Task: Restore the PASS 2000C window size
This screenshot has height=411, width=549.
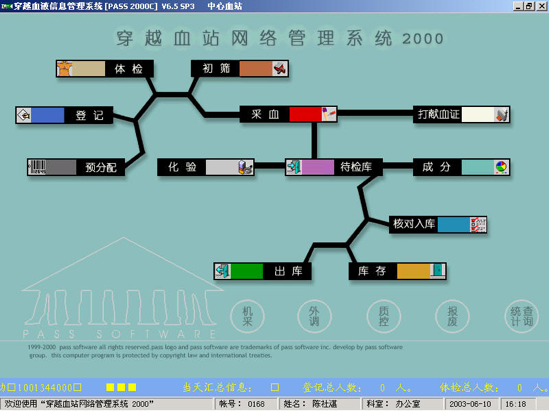Action: [x=529, y=6]
